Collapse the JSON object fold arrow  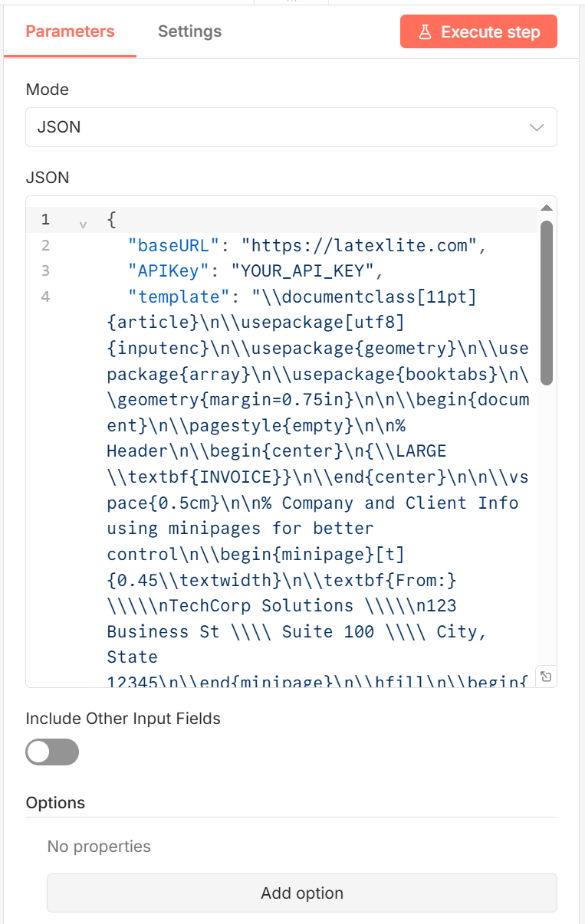(x=83, y=224)
